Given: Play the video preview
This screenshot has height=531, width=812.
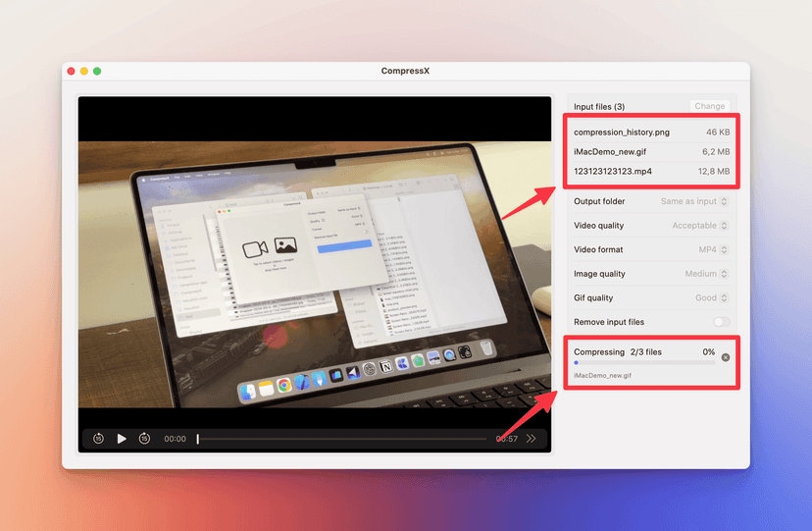Looking at the screenshot, I should (122, 439).
